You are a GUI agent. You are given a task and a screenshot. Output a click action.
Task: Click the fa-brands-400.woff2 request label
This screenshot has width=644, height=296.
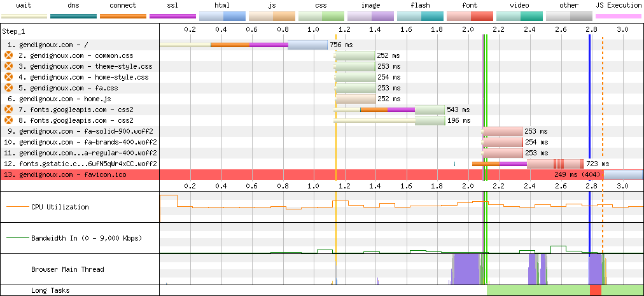tap(88, 142)
